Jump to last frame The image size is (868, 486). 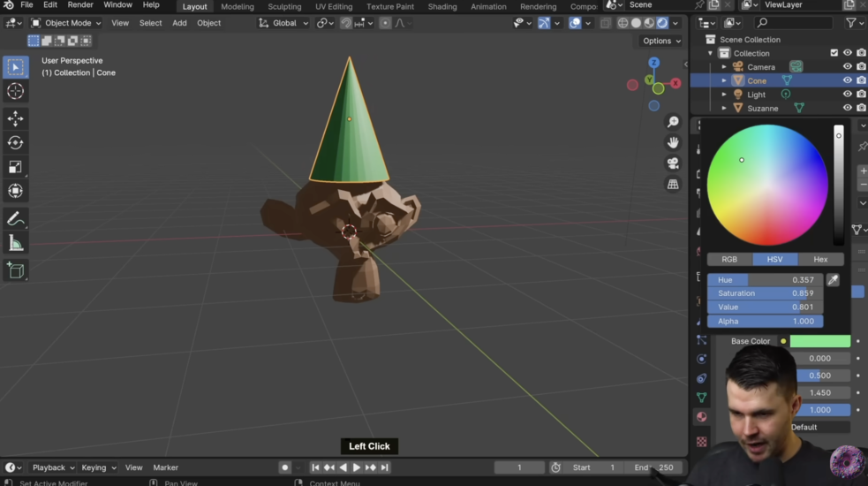click(385, 467)
